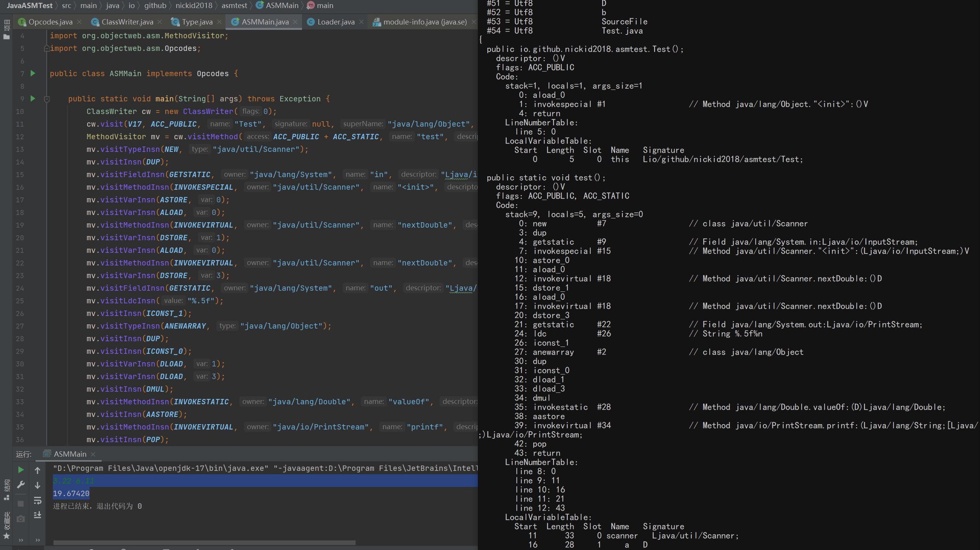This screenshot has height=550, width=980.
Task: Click the 'dmul' bytecode line in javap output
Action: [532, 398]
